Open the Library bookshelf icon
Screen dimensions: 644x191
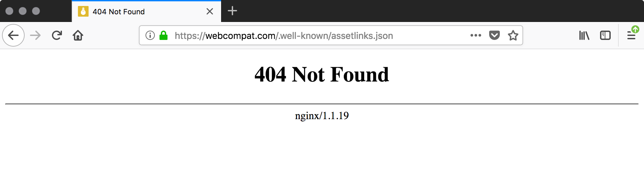pos(584,35)
